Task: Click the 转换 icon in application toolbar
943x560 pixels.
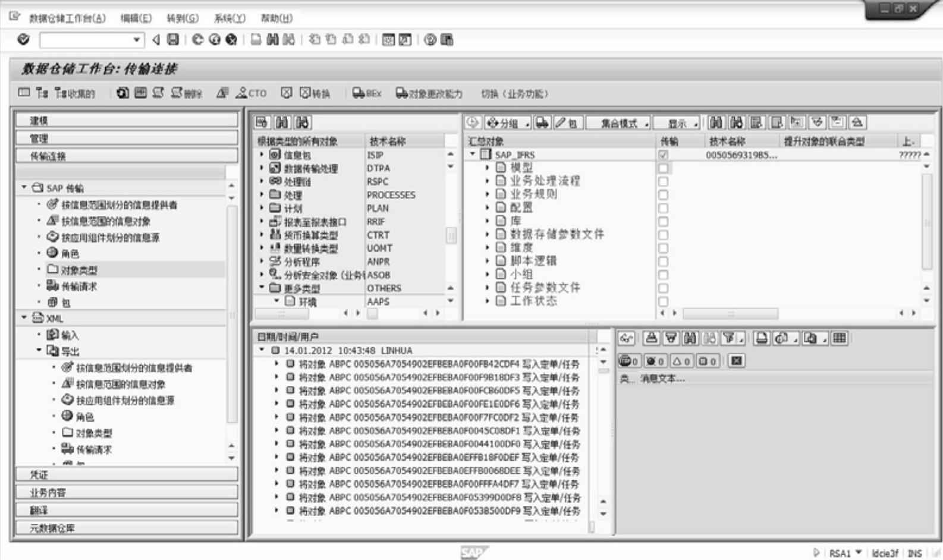Action: pyautogui.click(x=315, y=93)
